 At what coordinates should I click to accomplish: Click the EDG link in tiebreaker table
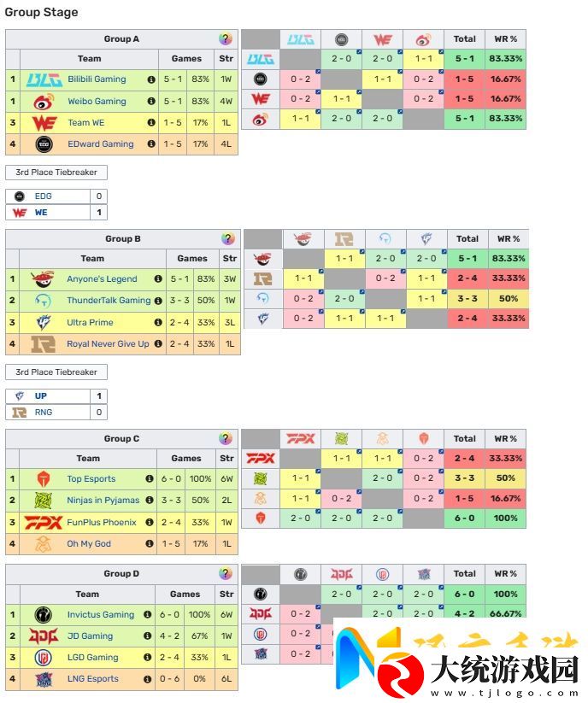point(43,196)
